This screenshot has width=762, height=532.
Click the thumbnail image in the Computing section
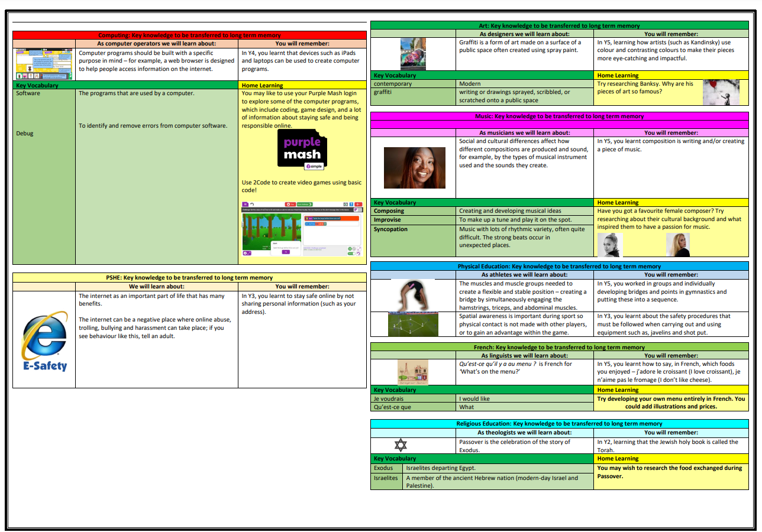pos(44,64)
